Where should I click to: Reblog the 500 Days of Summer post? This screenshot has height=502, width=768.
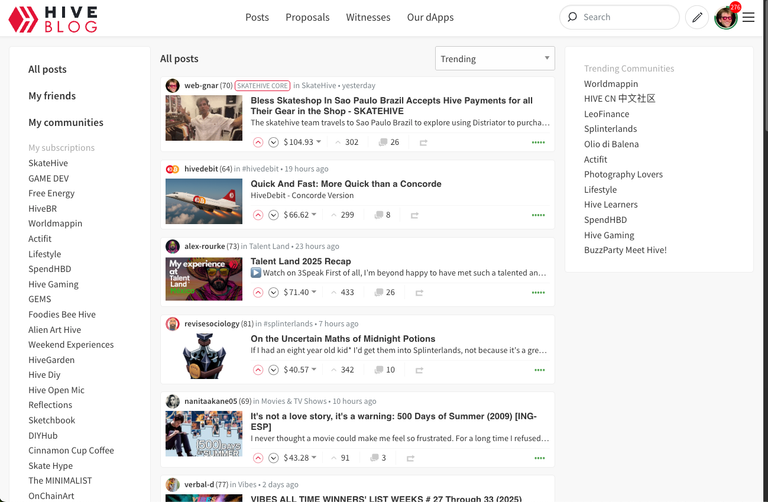410,458
